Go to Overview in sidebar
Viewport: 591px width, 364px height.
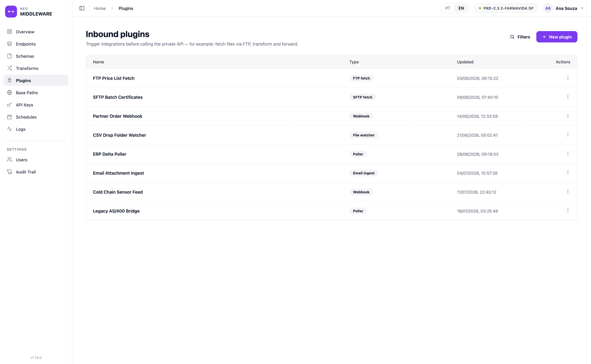pos(36,32)
